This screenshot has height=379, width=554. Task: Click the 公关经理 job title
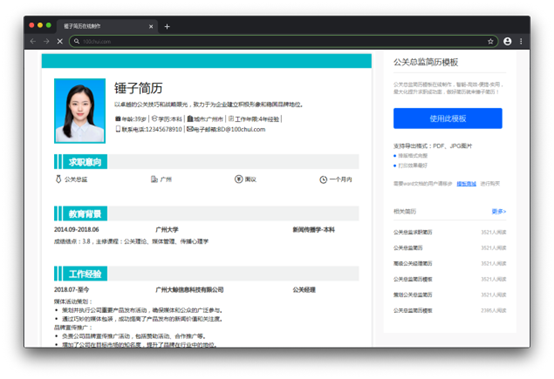tap(304, 290)
